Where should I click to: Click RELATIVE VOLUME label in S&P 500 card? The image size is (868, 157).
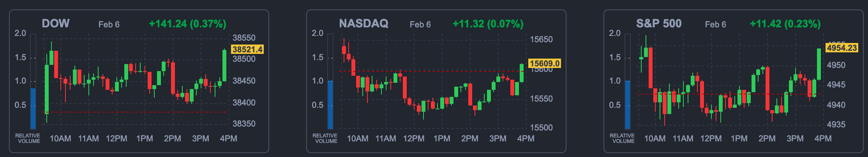coord(622,138)
